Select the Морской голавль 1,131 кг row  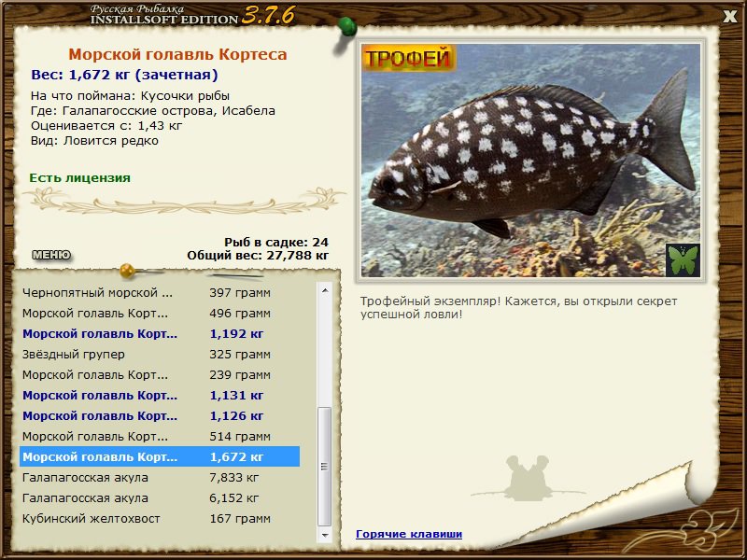160,395
